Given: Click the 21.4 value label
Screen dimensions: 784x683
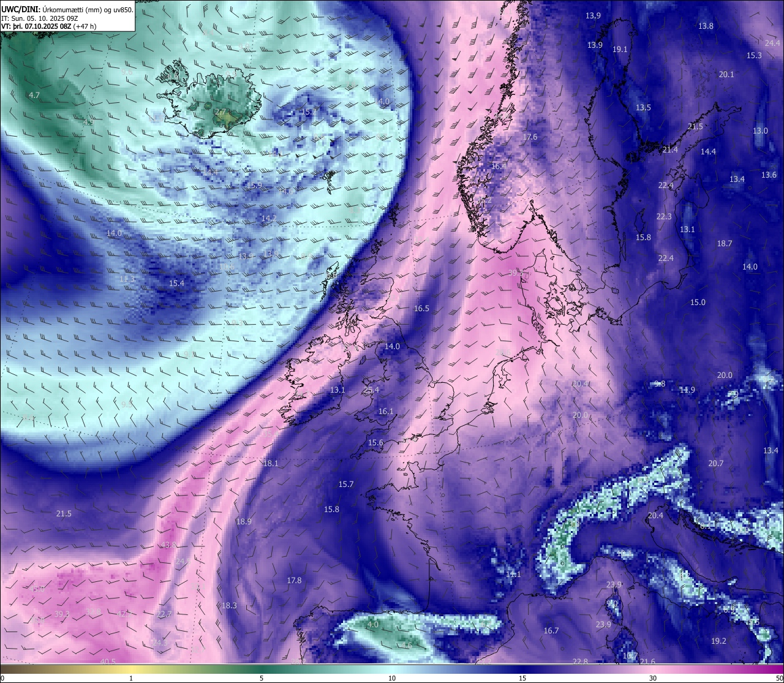Looking at the screenshot, I should click(x=670, y=150).
